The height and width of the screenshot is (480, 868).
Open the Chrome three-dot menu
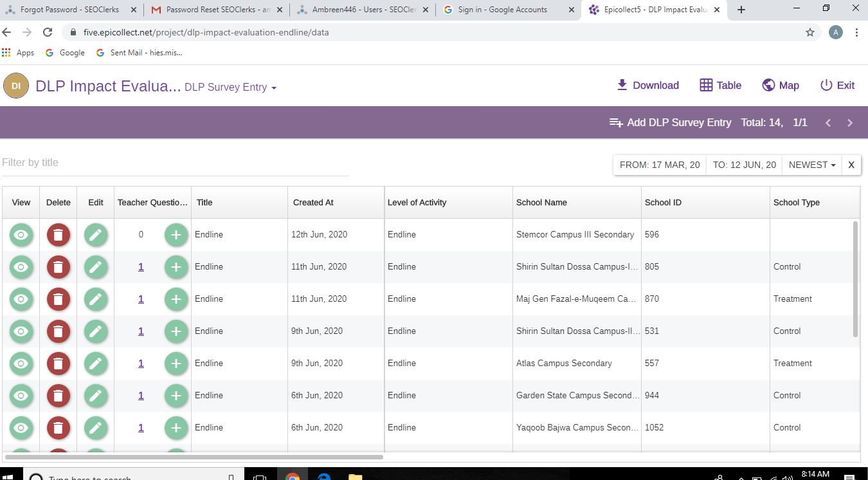857,32
